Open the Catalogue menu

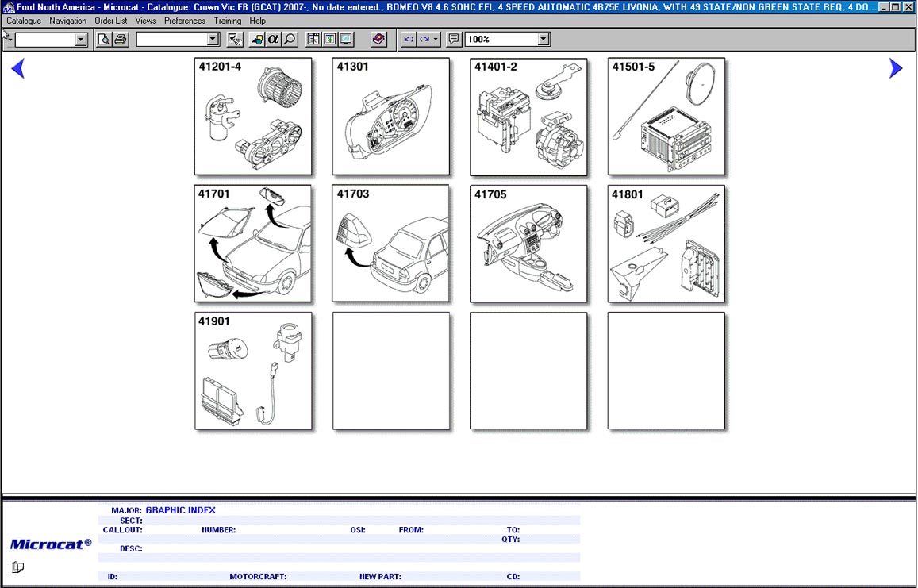(24, 21)
